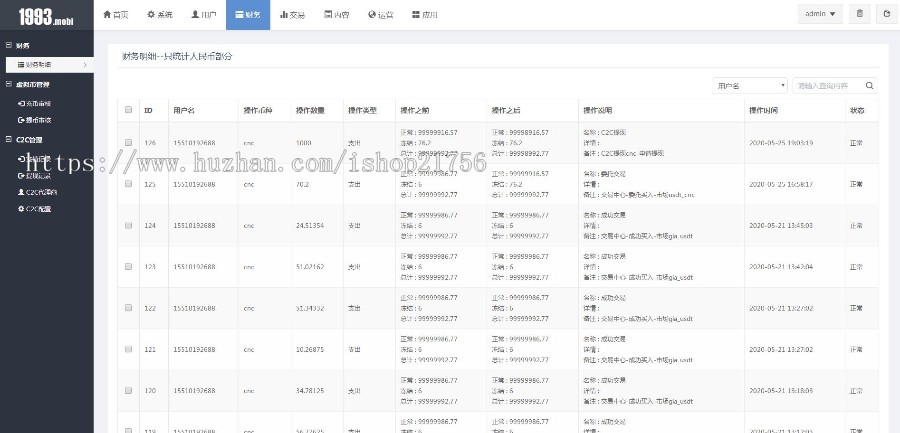Collapse the 财务 sidebar group
Viewport: 900px width, 433px height.
(8, 45)
